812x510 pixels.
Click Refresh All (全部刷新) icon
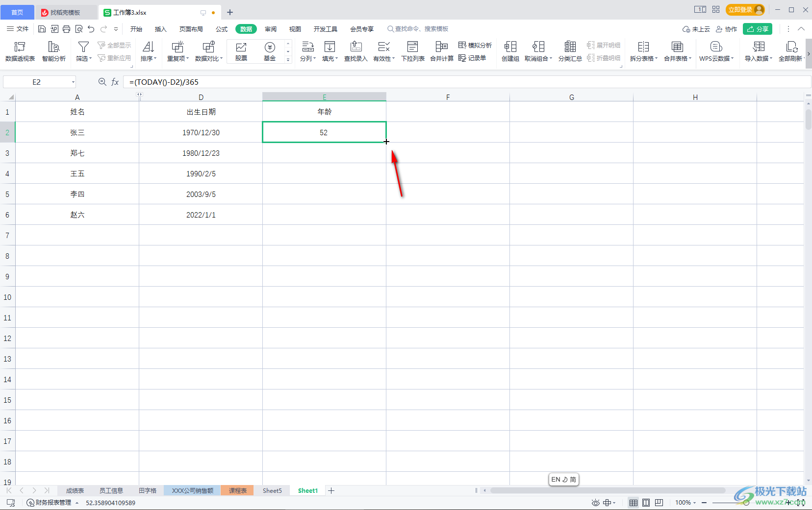click(x=792, y=47)
